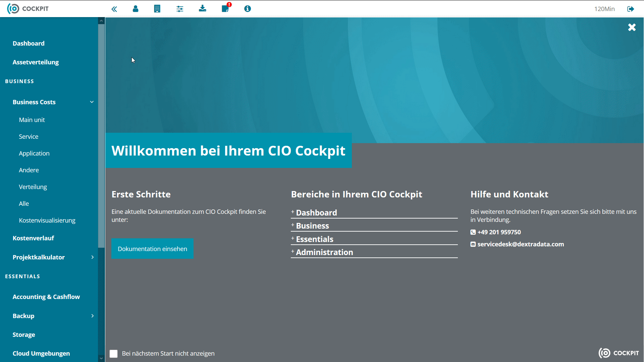Screen dimensions: 644x362
Task: Open the user profile icon
Action: 136,9
